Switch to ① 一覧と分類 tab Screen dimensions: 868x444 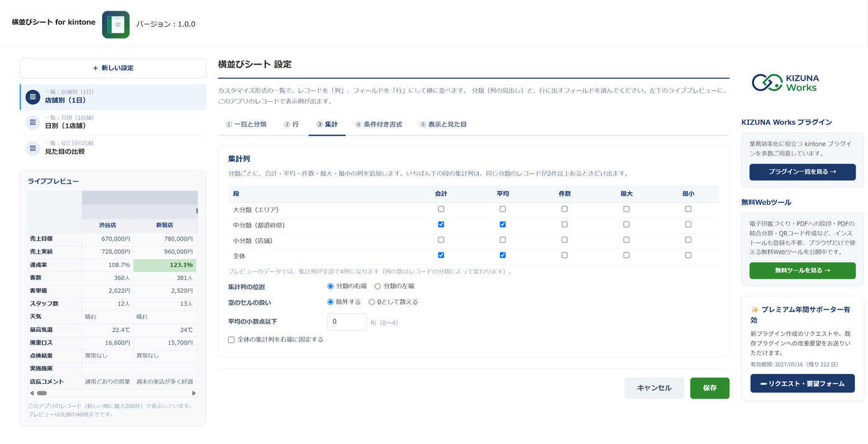coord(246,125)
